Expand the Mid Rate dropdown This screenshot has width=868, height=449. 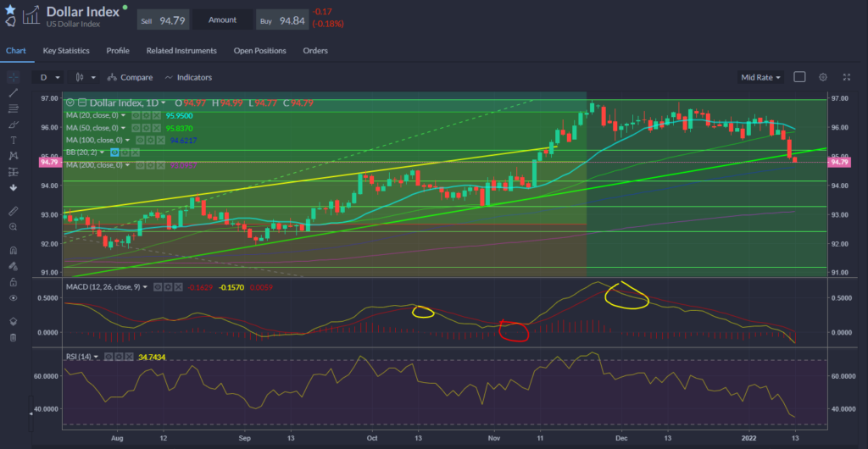pos(760,77)
